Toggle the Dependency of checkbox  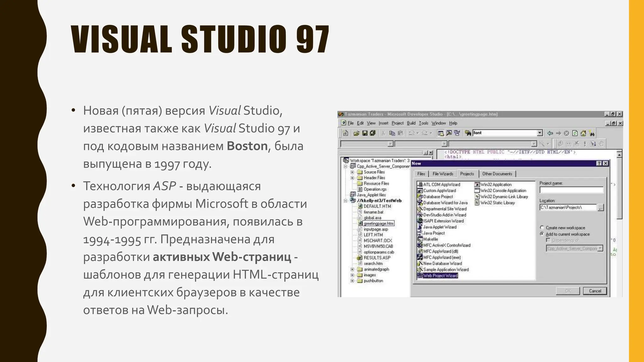tap(548, 240)
